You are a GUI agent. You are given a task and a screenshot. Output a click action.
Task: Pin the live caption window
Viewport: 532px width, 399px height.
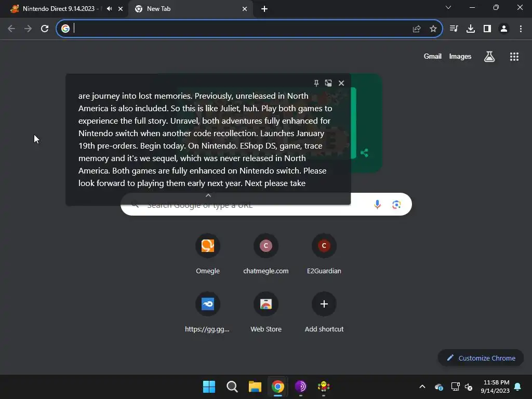click(316, 83)
